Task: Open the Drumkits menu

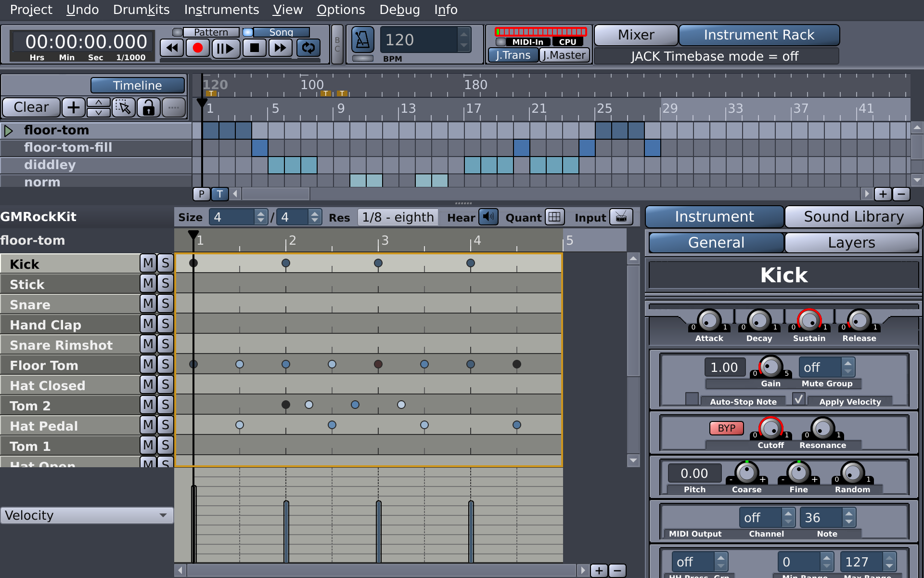Action: (x=141, y=10)
